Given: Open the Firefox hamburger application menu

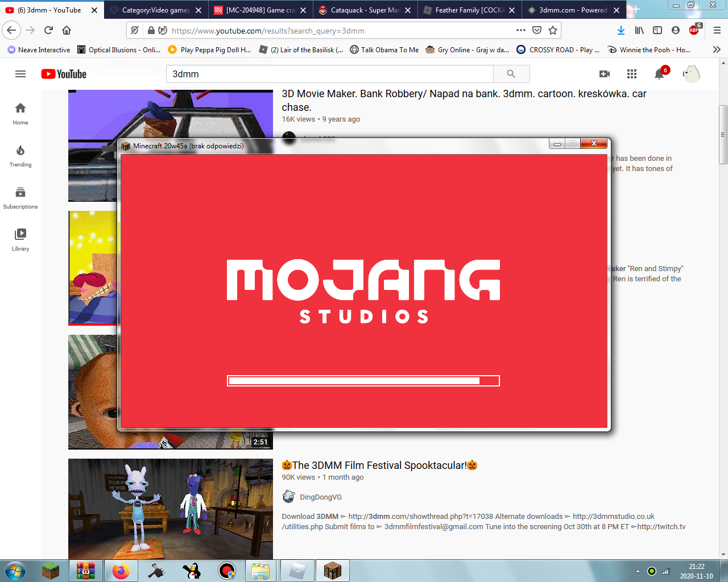Looking at the screenshot, I should 717,30.
